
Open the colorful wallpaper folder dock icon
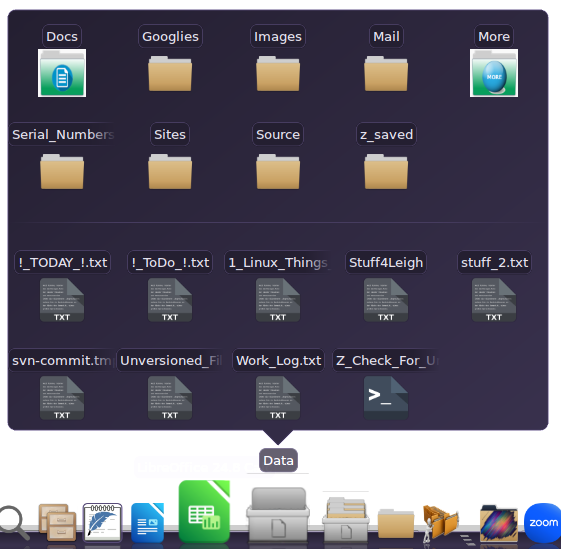498,523
